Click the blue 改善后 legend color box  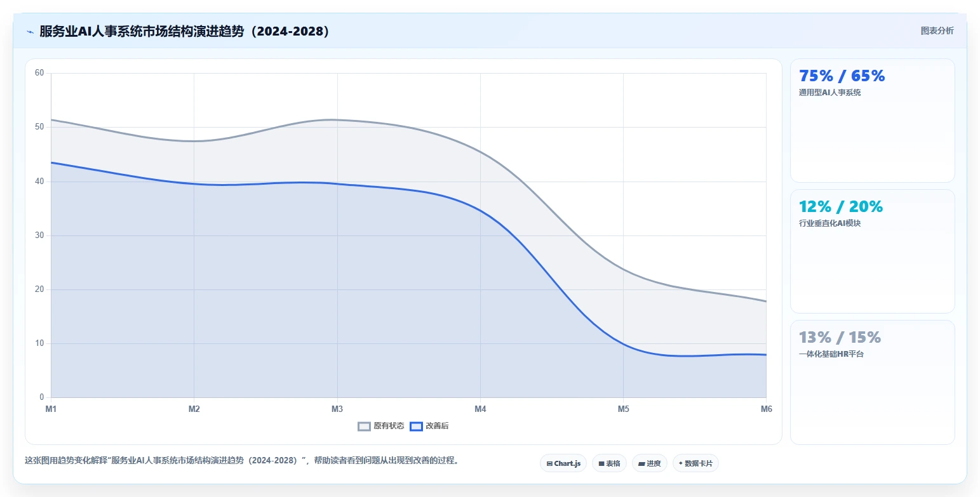[416, 427]
